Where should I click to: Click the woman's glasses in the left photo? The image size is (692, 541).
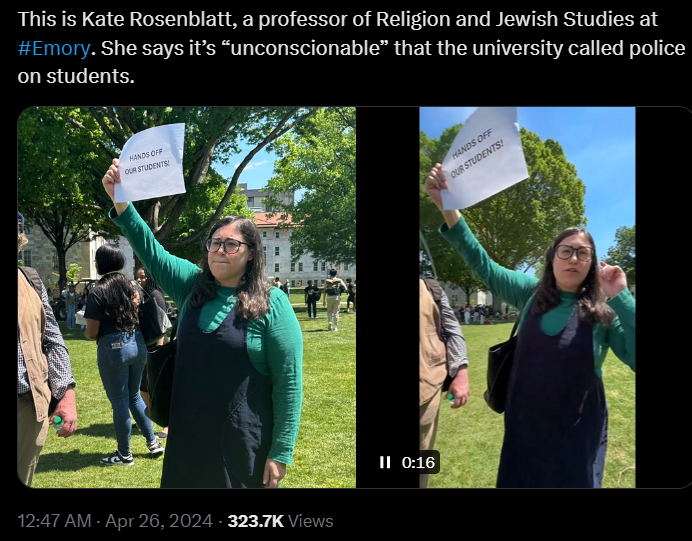[x=226, y=245]
